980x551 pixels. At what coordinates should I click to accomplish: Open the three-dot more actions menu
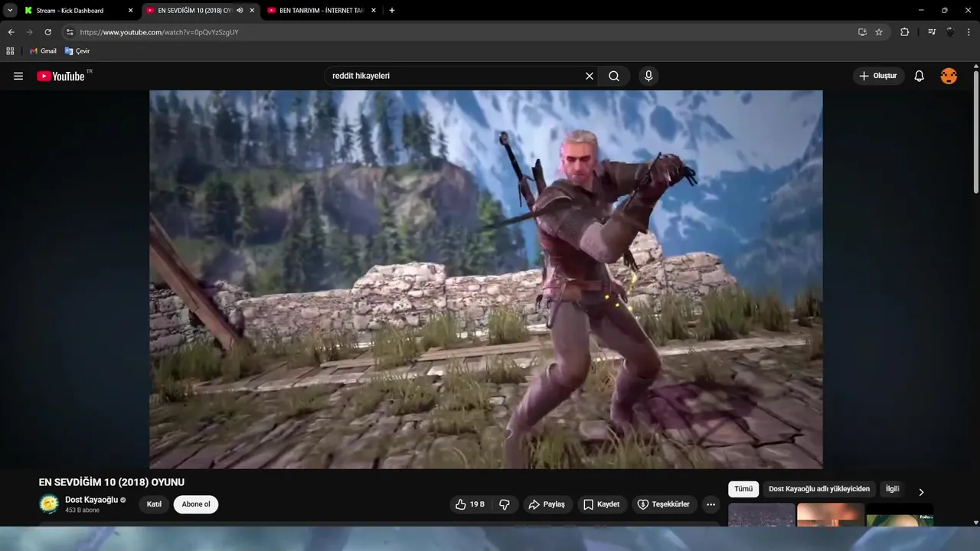711,504
